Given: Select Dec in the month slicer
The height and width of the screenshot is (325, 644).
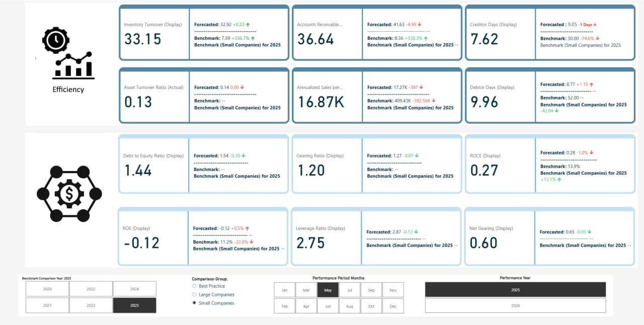Looking at the screenshot, I should [393, 306].
